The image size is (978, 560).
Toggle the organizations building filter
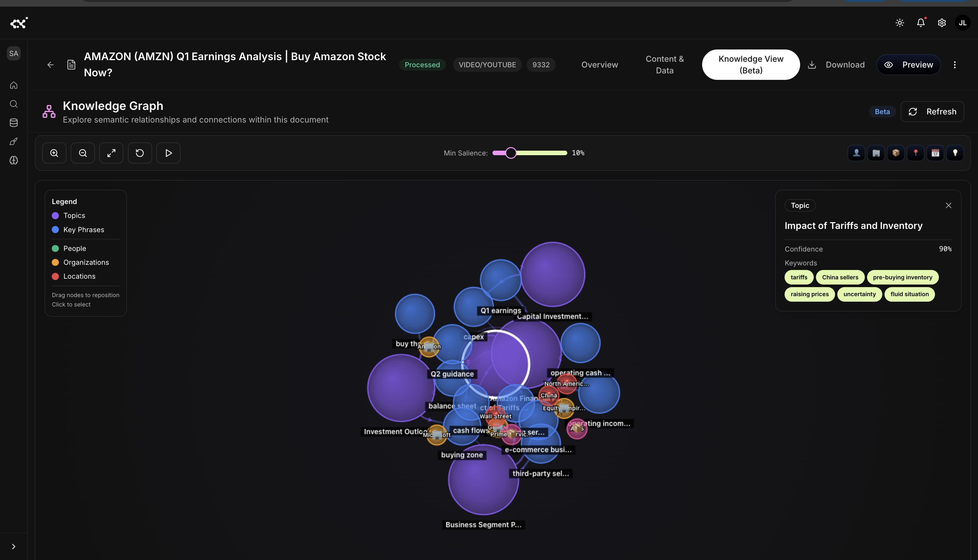point(876,153)
